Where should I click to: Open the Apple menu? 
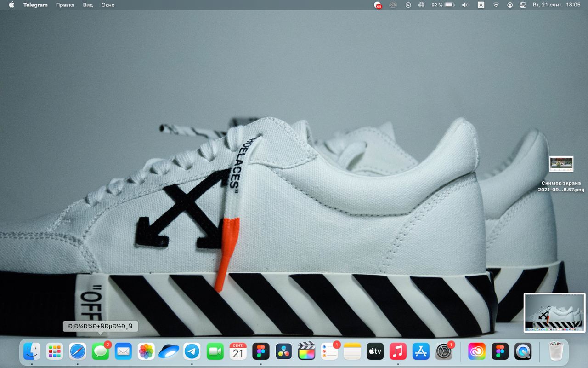click(11, 5)
